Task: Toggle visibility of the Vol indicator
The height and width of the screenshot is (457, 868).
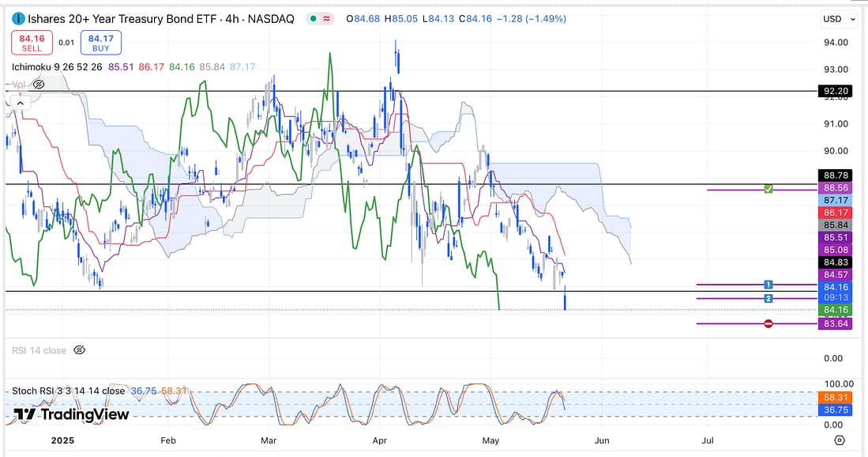Action: (x=39, y=84)
